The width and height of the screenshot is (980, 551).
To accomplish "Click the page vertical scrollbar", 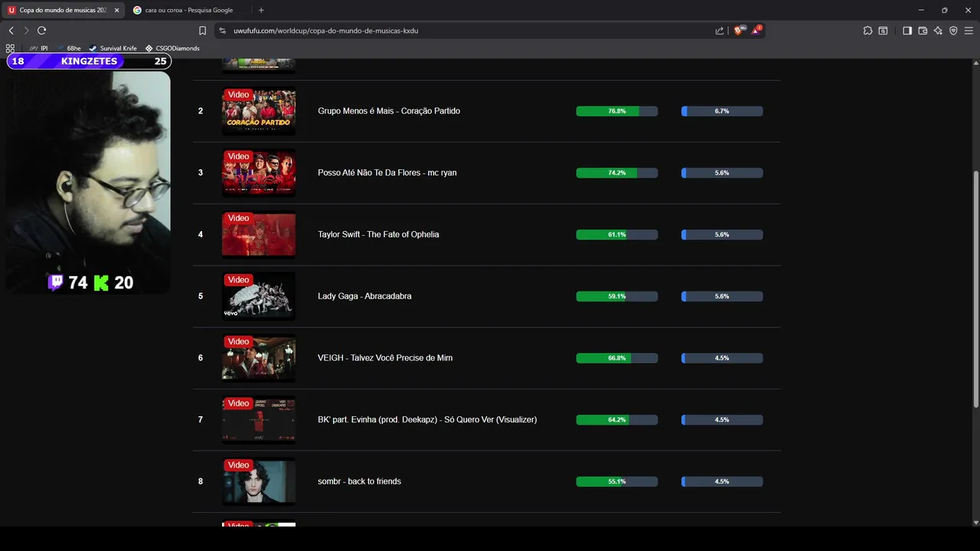I will 975,291.
